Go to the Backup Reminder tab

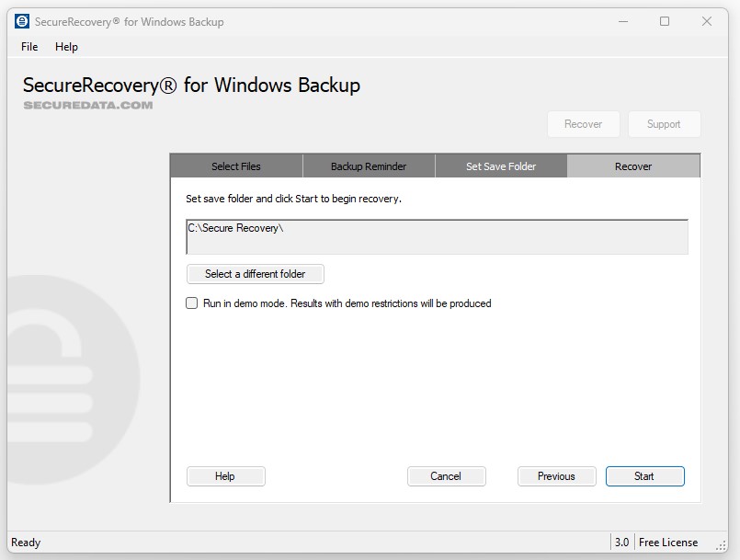(x=369, y=166)
